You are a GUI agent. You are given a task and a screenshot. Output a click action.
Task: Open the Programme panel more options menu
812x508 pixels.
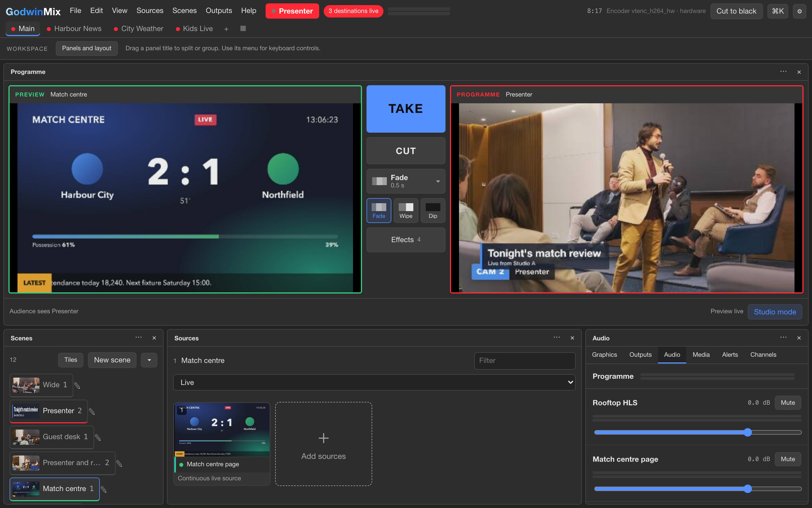point(783,72)
